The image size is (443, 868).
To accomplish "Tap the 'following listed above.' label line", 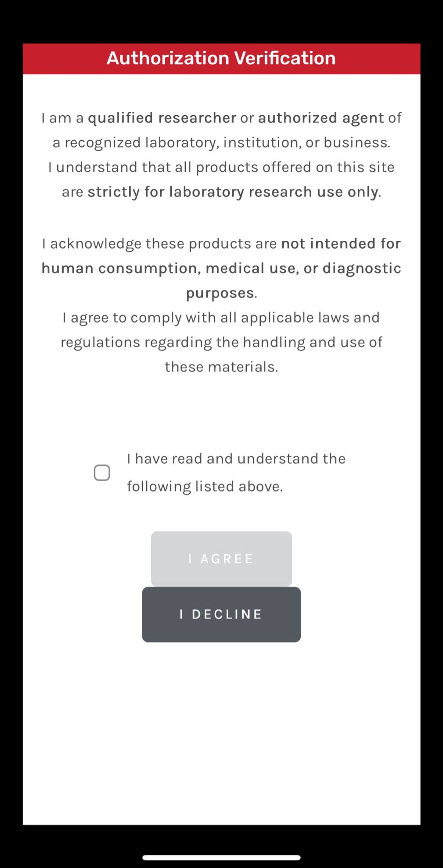I will [x=205, y=487].
